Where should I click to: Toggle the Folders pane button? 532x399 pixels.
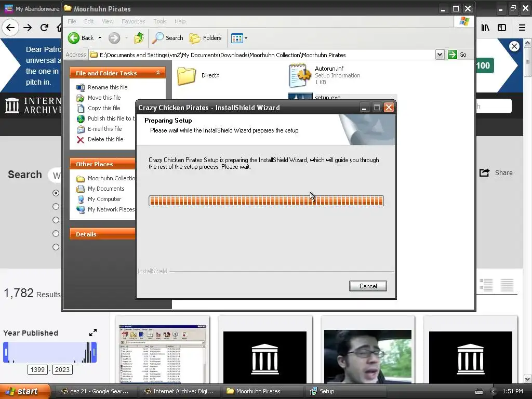tap(206, 38)
